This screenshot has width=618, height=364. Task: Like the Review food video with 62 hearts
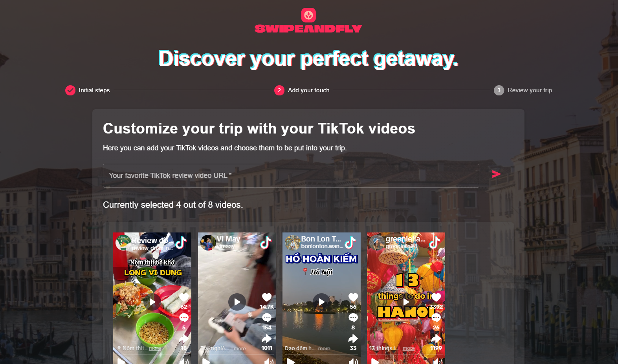tap(184, 297)
